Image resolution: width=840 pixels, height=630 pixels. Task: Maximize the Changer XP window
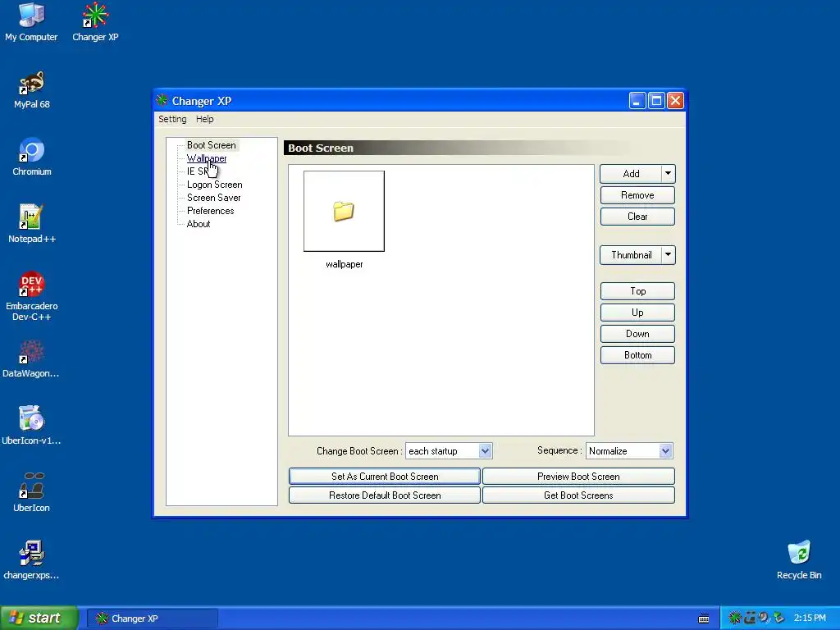[656, 101]
